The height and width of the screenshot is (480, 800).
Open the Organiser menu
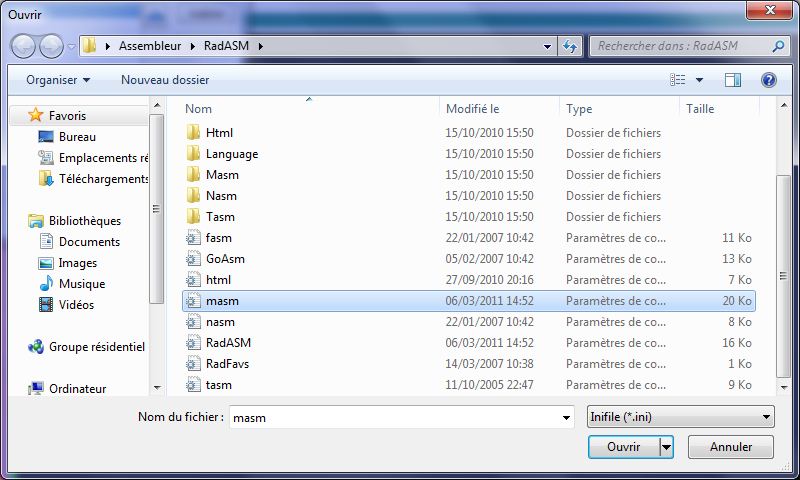[x=58, y=80]
